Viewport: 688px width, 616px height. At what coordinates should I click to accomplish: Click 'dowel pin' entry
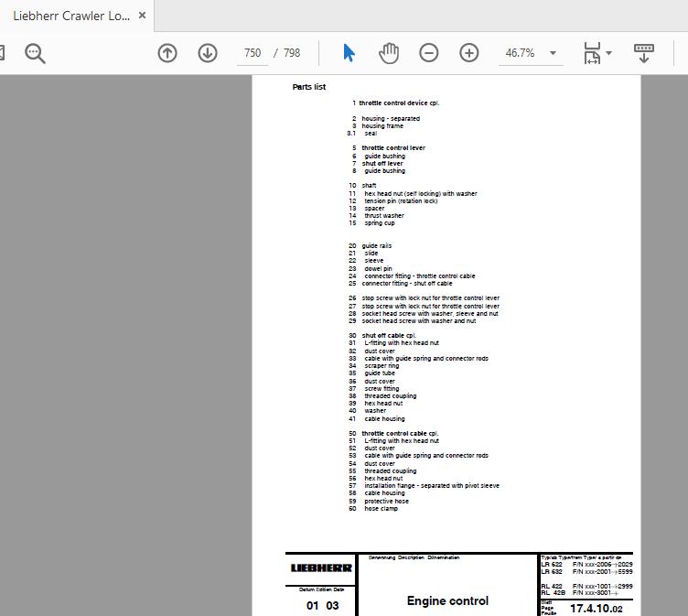[x=378, y=269]
